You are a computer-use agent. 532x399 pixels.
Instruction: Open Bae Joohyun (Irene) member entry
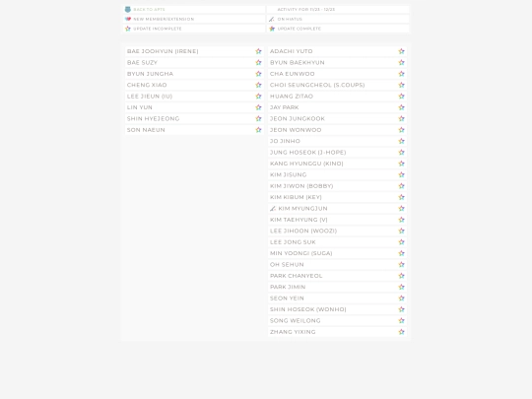click(x=194, y=51)
